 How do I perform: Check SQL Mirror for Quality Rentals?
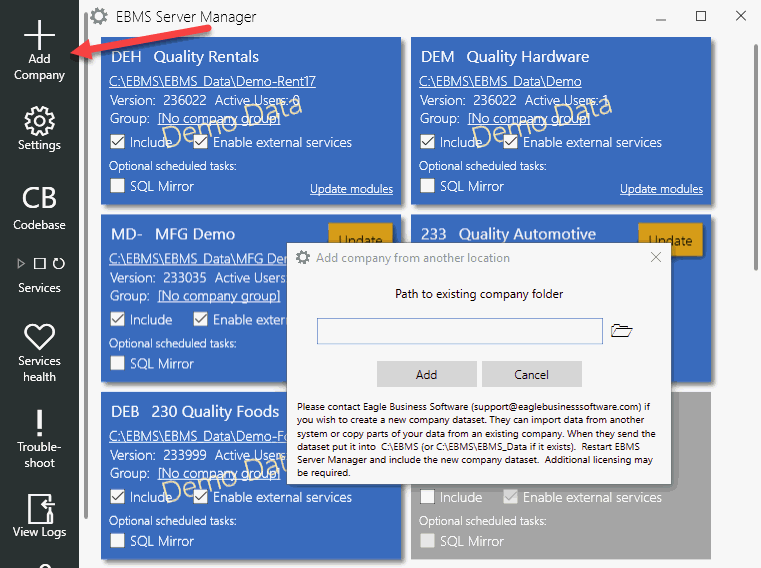tap(117, 185)
